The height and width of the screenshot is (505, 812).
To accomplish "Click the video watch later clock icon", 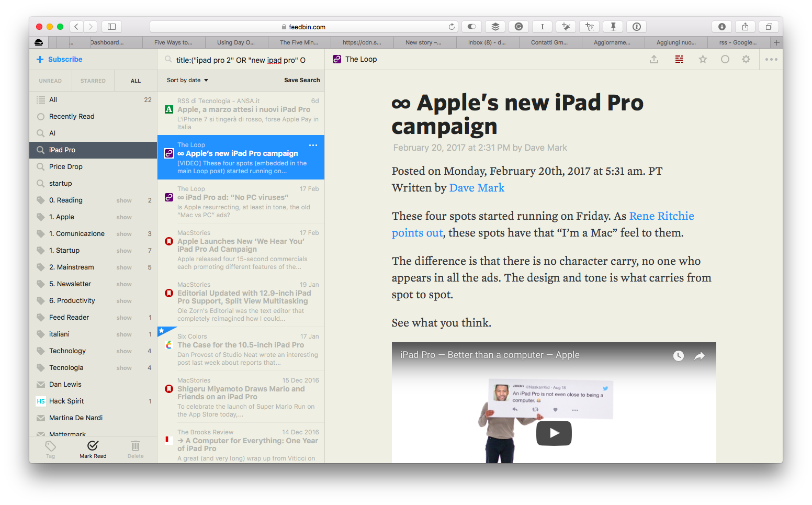I will coord(679,356).
